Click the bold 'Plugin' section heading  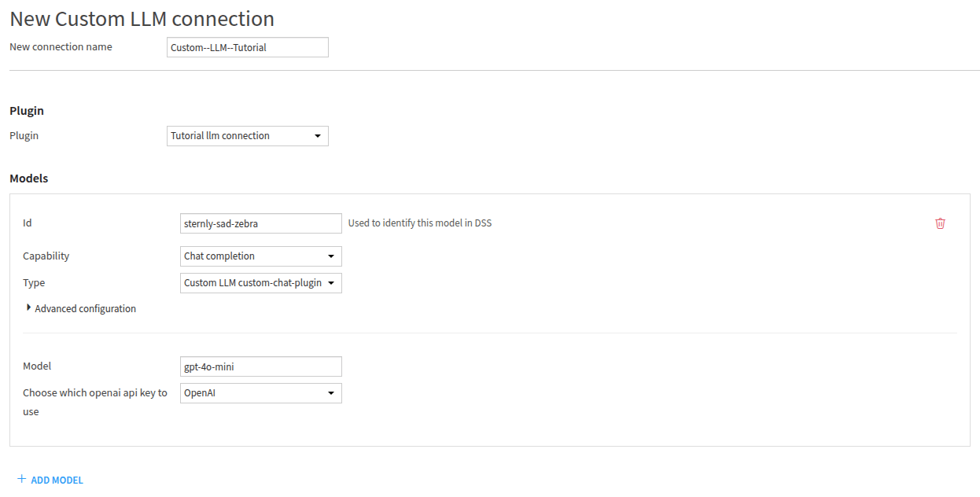[27, 111]
